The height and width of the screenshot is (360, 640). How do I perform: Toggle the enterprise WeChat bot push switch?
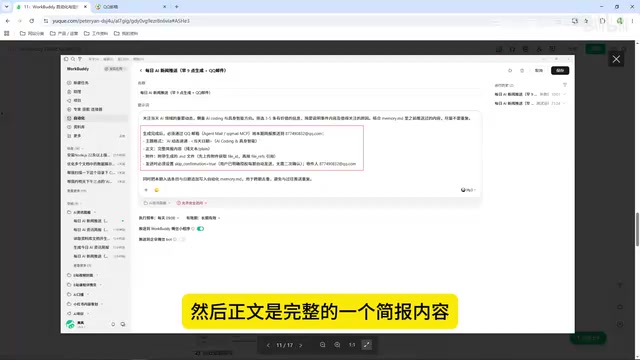(182, 239)
